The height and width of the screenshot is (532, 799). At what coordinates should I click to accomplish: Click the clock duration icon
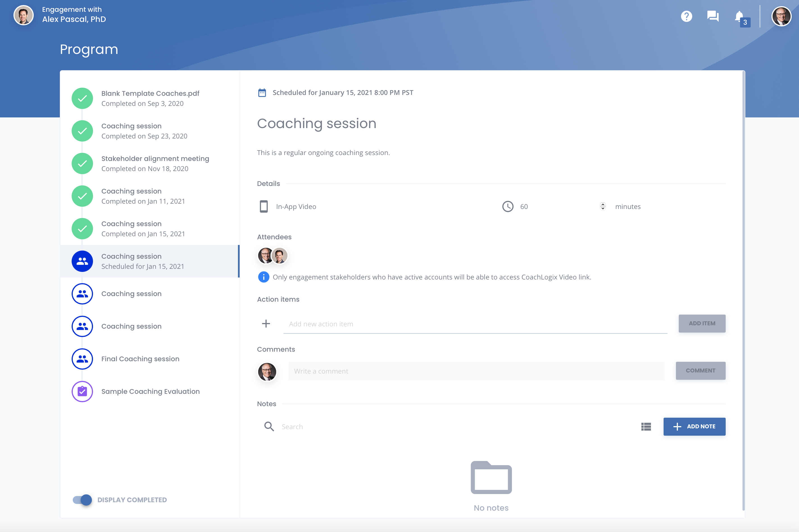pyautogui.click(x=508, y=206)
